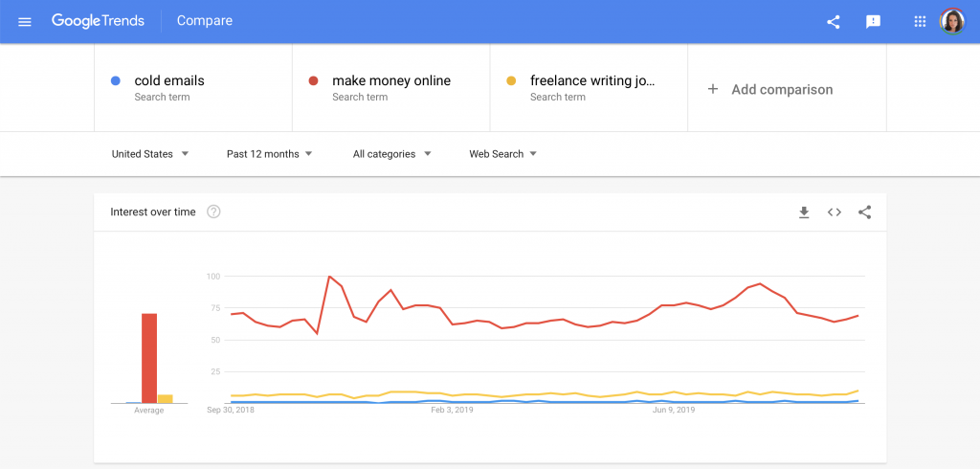Select the cold emails search term
The width and height of the screenshot is (980, 469).
[168, 81]
